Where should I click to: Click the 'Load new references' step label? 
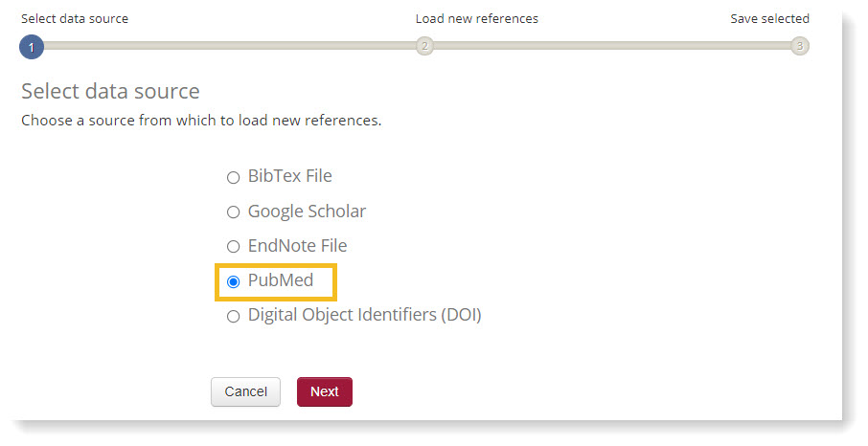476,18
